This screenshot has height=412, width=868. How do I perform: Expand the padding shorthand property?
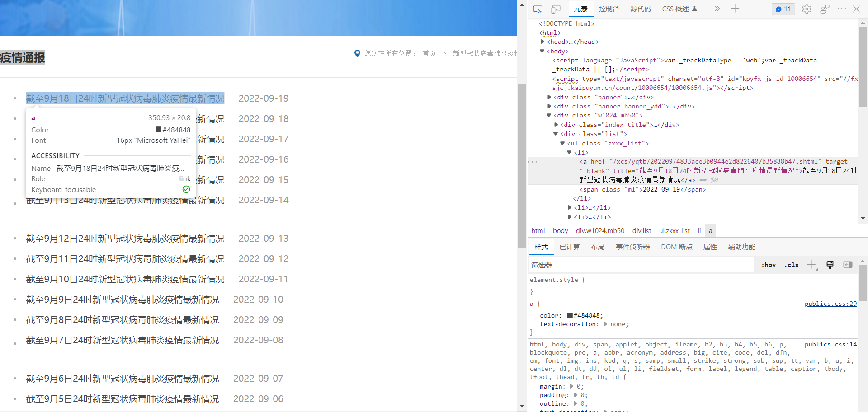click(576, 395)
